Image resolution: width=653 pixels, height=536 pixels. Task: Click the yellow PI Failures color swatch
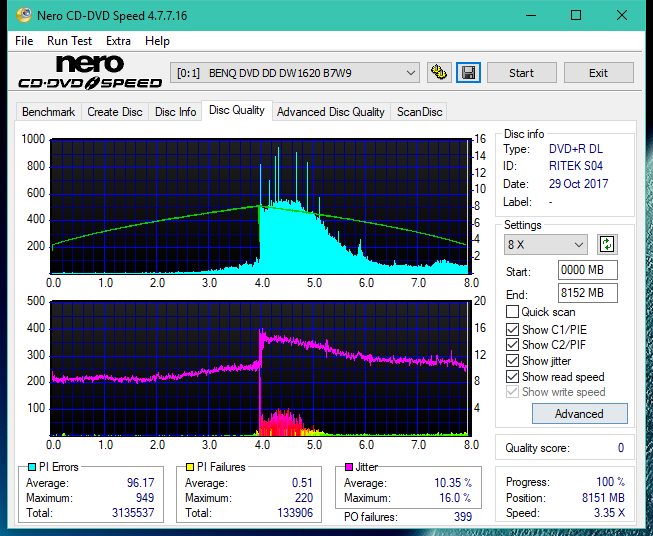click(x=190, y=467)
